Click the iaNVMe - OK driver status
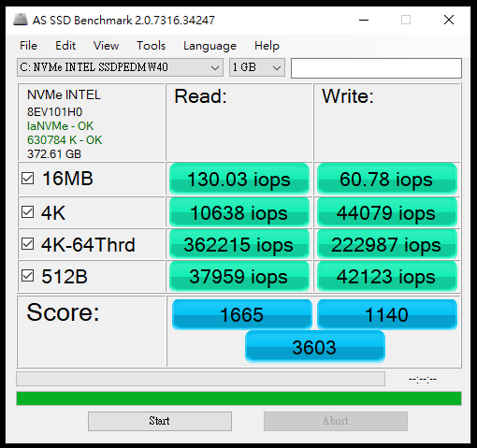Screen dimensions: 477x448 coord(60,126)
